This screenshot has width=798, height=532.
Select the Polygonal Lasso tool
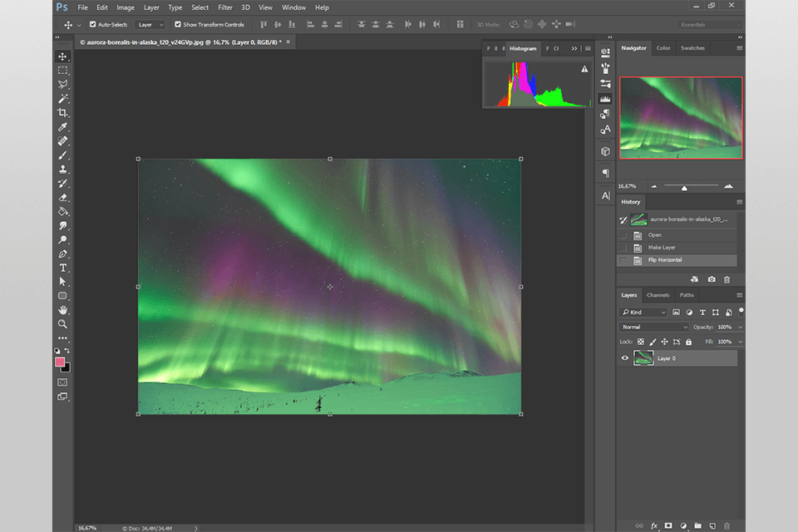click(62, 85)
